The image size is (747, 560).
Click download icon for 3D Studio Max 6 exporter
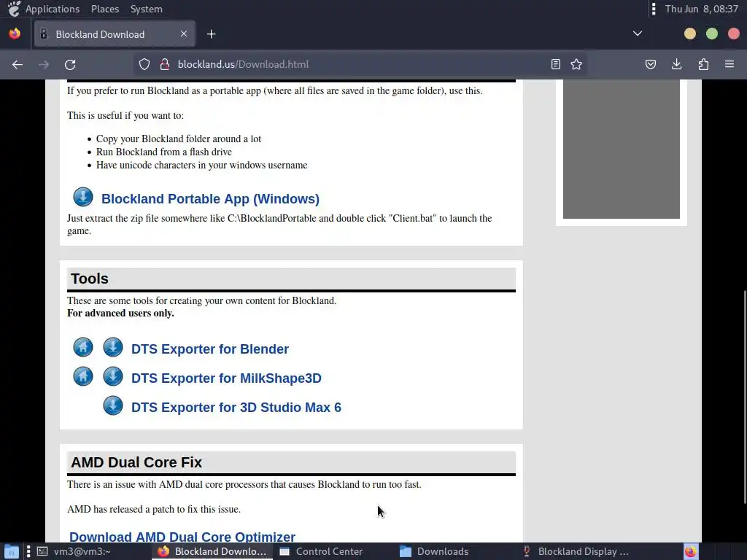(x=113, y=405)
